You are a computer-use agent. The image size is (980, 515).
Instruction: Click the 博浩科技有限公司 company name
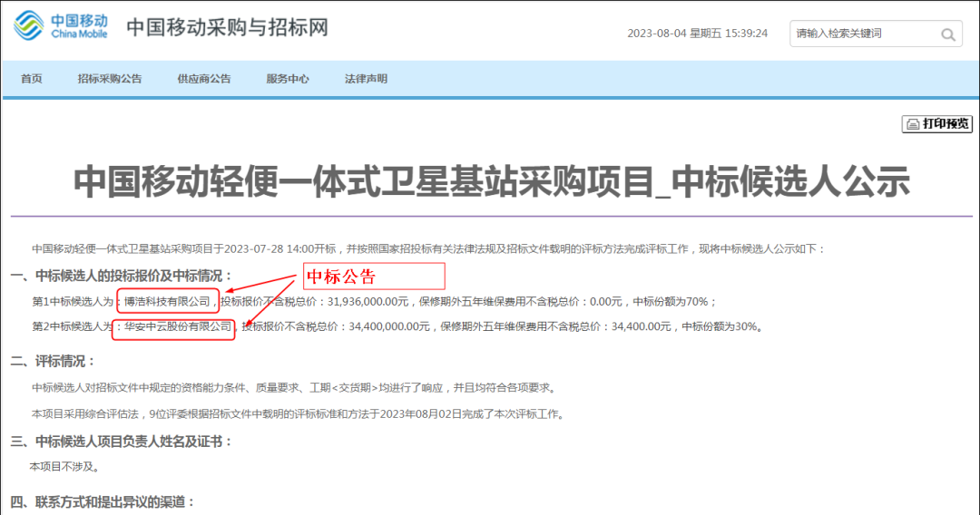(167, 302)
